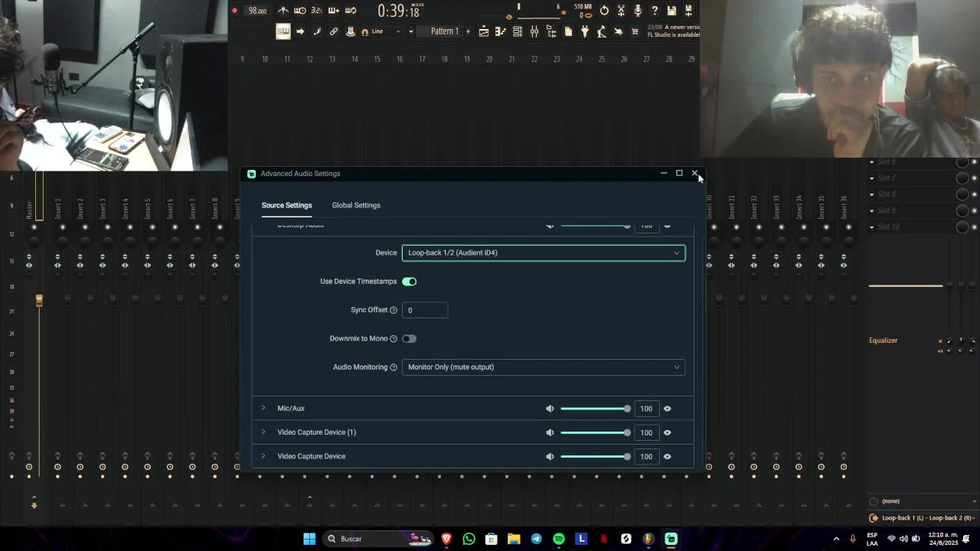This screenshot has height=551, width=980.
Task: Open the FL Studio channel rack icon
Action: [x=518, y=31]
